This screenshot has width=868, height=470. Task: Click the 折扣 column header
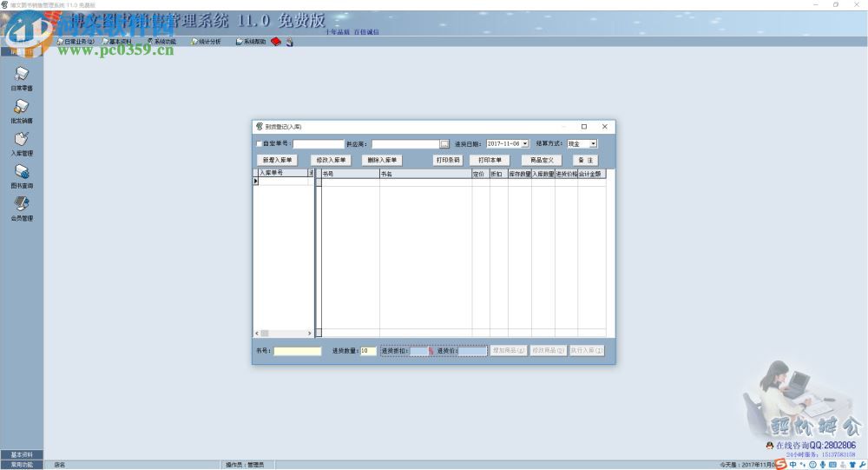[499, 174]
